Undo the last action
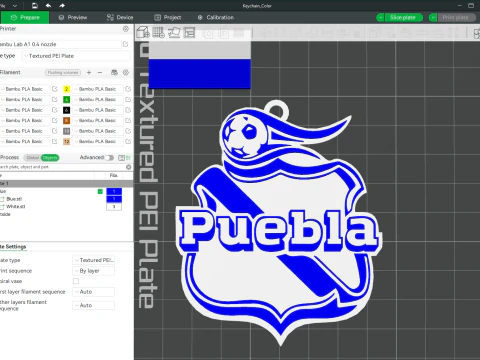 (x=48, y=6)
